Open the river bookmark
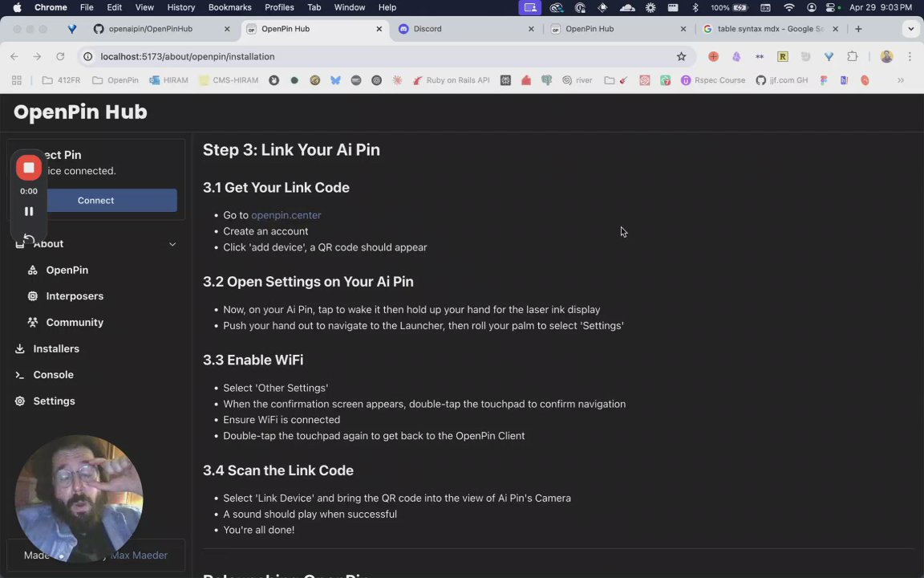This screenshot has width=924, height=578. (577, 80)
